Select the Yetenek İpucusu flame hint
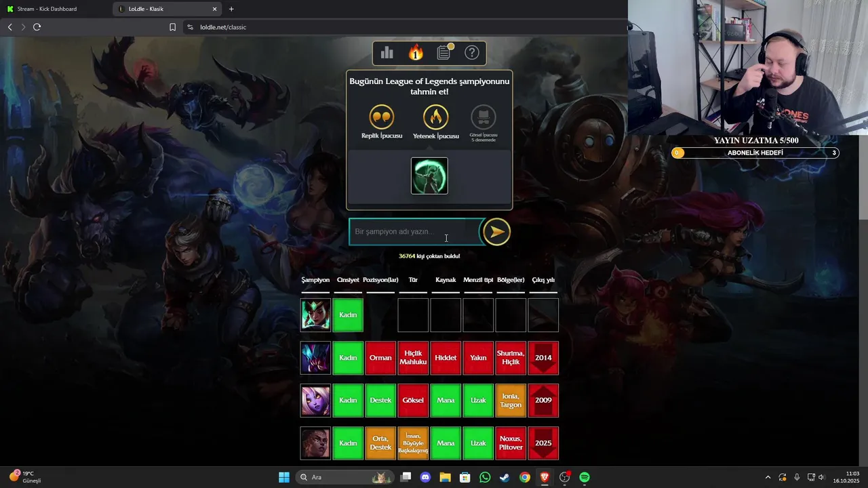 pyautogui.click(x=436, y=122)
